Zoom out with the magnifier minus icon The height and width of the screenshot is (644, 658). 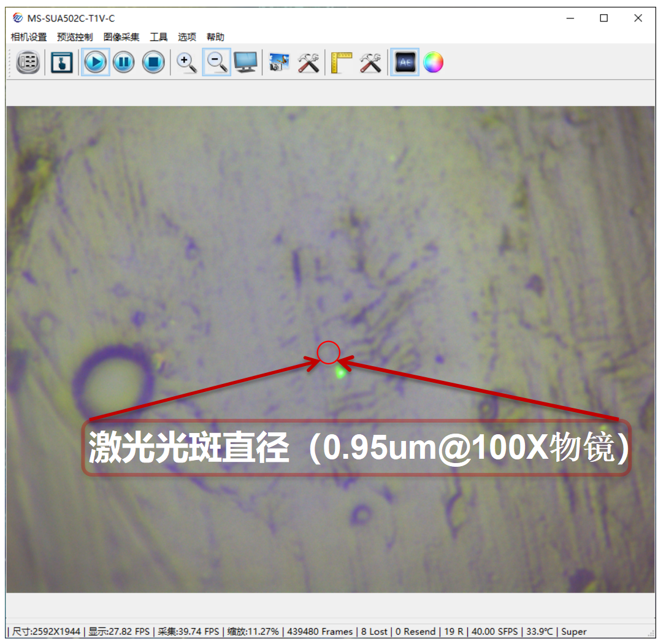(216, 63)
